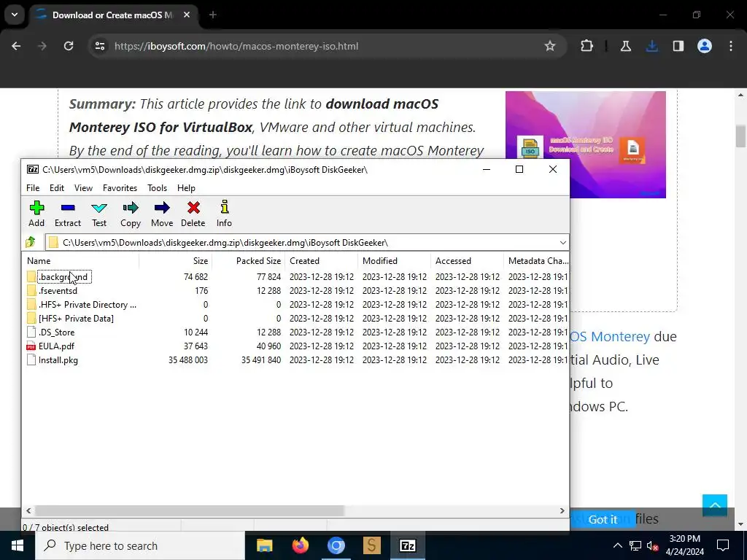Click the Move toolbar icon
Image resolution: width=747 pixels, height=560 pixels.
pyautogui.click(x=162, y=214)
